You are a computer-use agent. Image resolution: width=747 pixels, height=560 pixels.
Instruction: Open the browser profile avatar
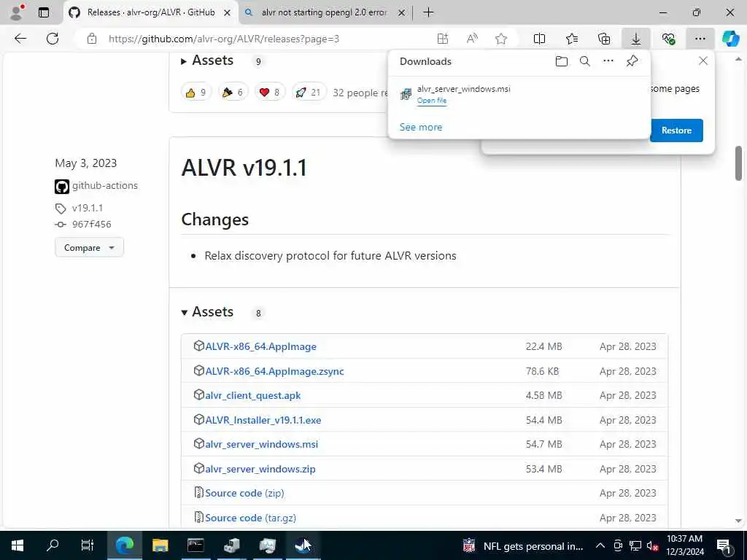(x=16, y=12)
